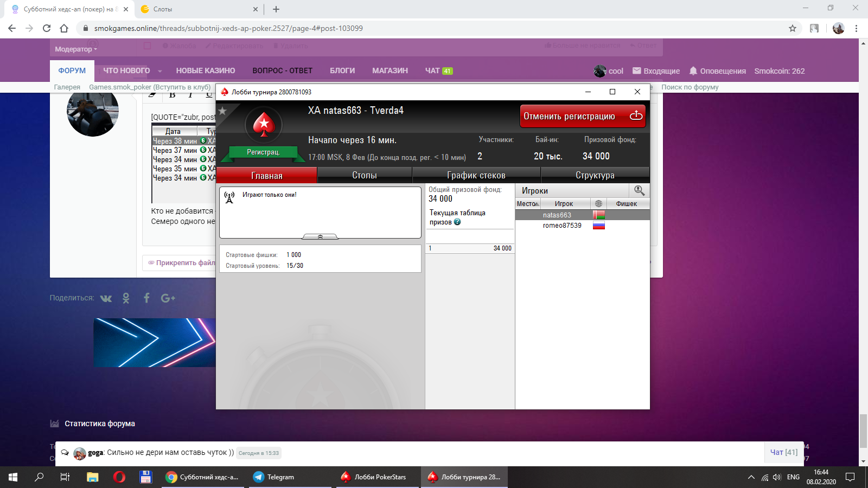The image size is (868, 488).
Task: Open НОВЫЕ КАЗИНО menu item
Action: [206, 70]
